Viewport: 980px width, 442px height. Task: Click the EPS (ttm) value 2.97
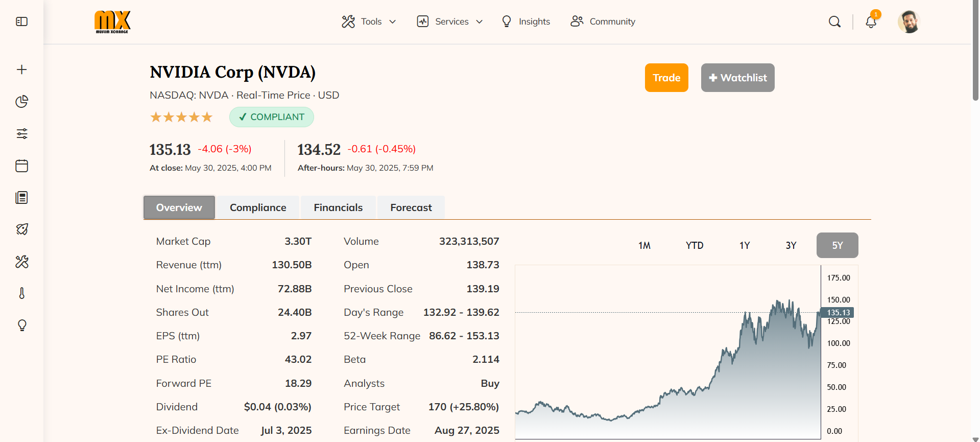click(301, 336)
